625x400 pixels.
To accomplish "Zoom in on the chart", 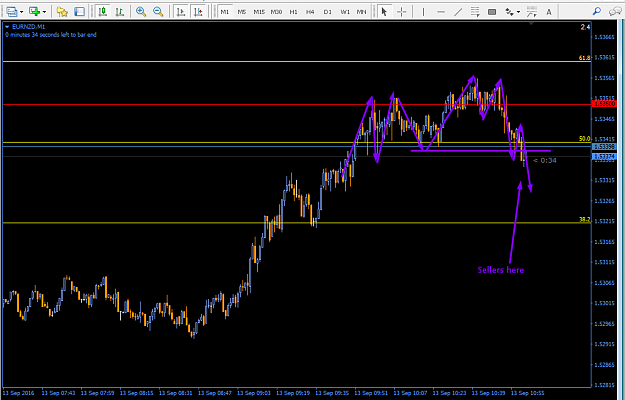I will click(141, 12).
